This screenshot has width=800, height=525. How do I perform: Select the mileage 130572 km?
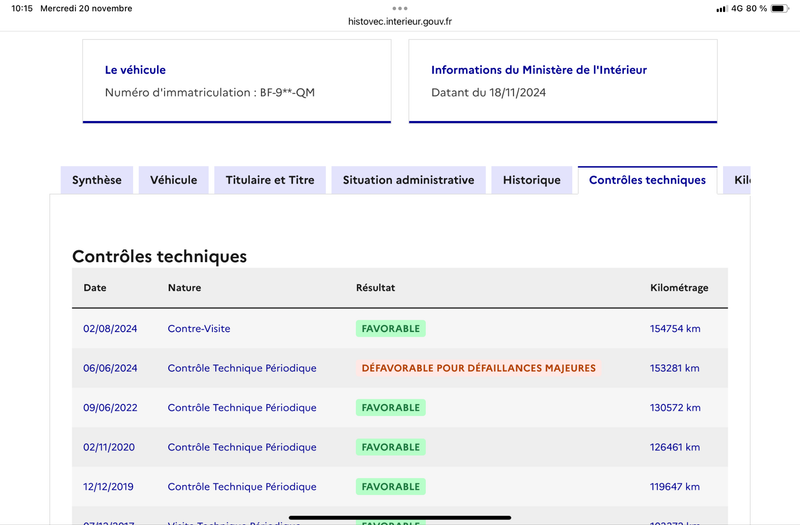pos(675,408)
